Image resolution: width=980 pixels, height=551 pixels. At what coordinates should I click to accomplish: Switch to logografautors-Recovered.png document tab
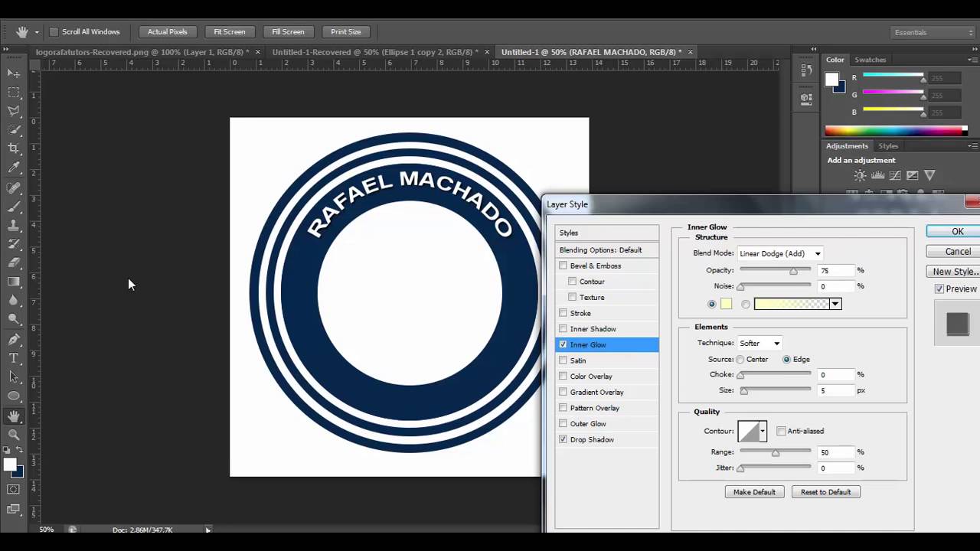142,52
